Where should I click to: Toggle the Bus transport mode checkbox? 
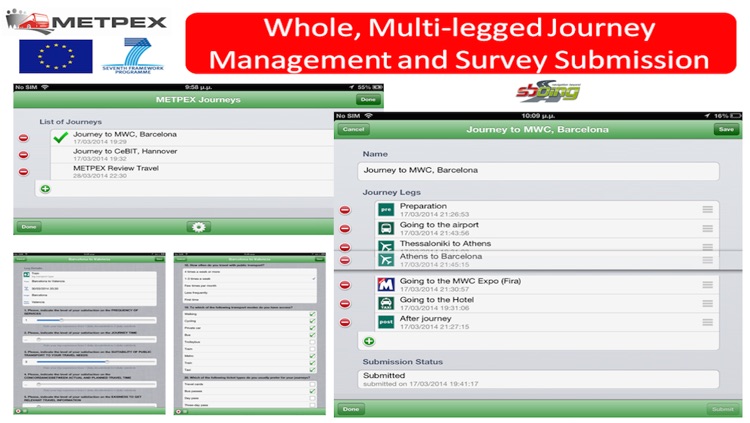312,335
